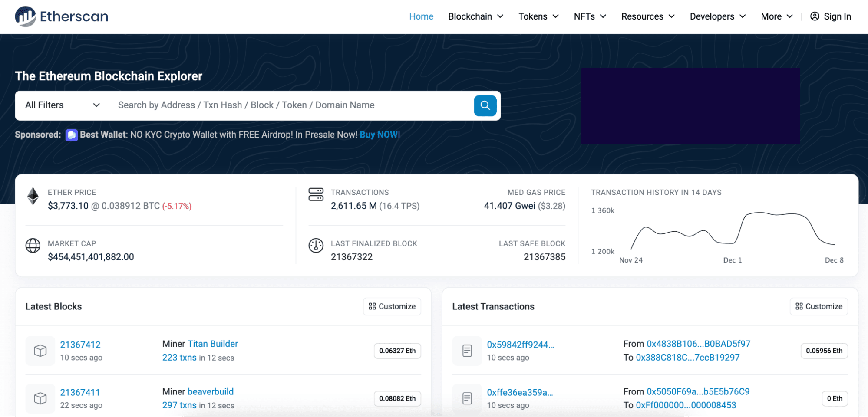The image size is (868, 417).
Task: Open sender address 0x4838B106...B0BAD5f97
Action: pyautogui.click(x=699, y=344)
